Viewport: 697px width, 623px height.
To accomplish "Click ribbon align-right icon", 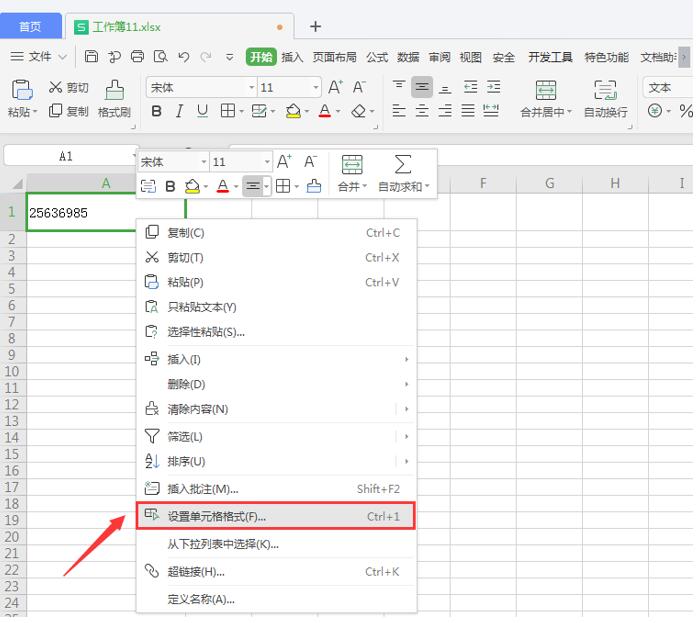I will pos(445,111).
